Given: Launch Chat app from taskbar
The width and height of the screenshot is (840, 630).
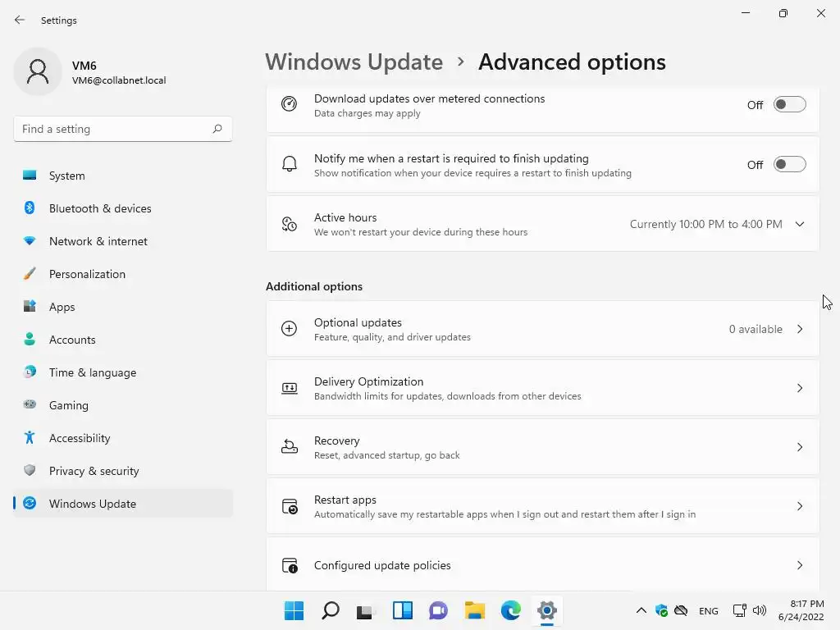Looking at the screenshot, I should pos(438,610).
